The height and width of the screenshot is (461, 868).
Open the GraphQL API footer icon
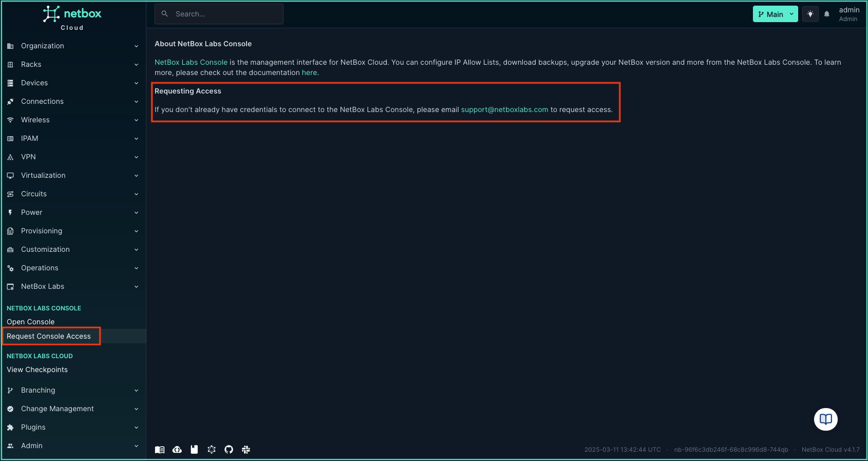tap(212, 450)
